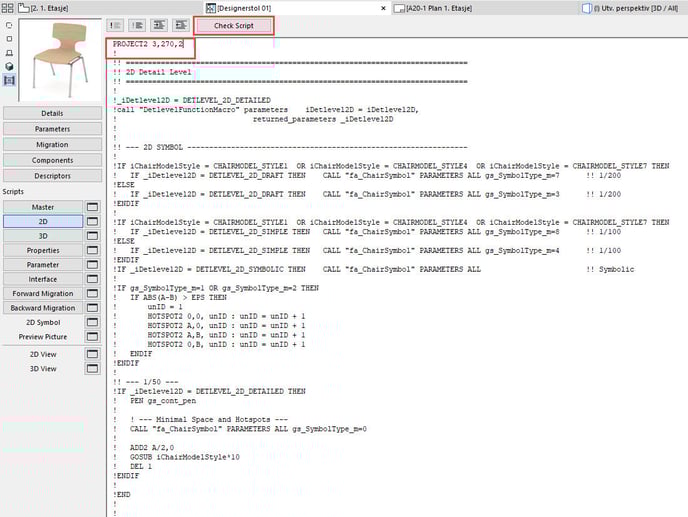Place the cursor on the PROJECT2 3,270,2 line
688x517 pixels.
click(148, 44)
